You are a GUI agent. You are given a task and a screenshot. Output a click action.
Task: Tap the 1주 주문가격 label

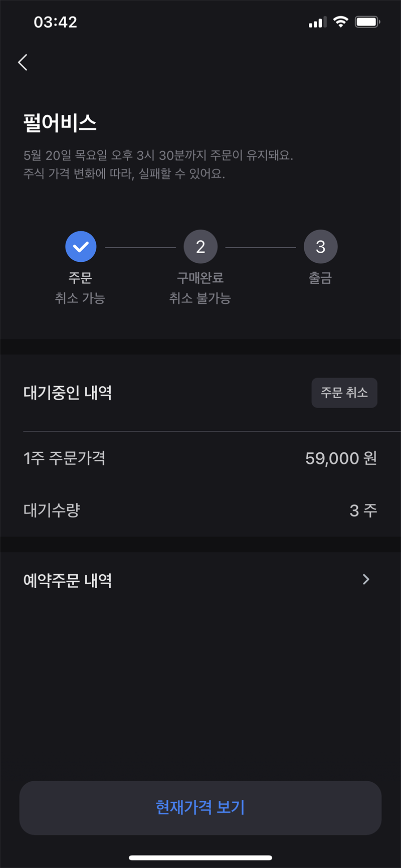pos(64,458)
